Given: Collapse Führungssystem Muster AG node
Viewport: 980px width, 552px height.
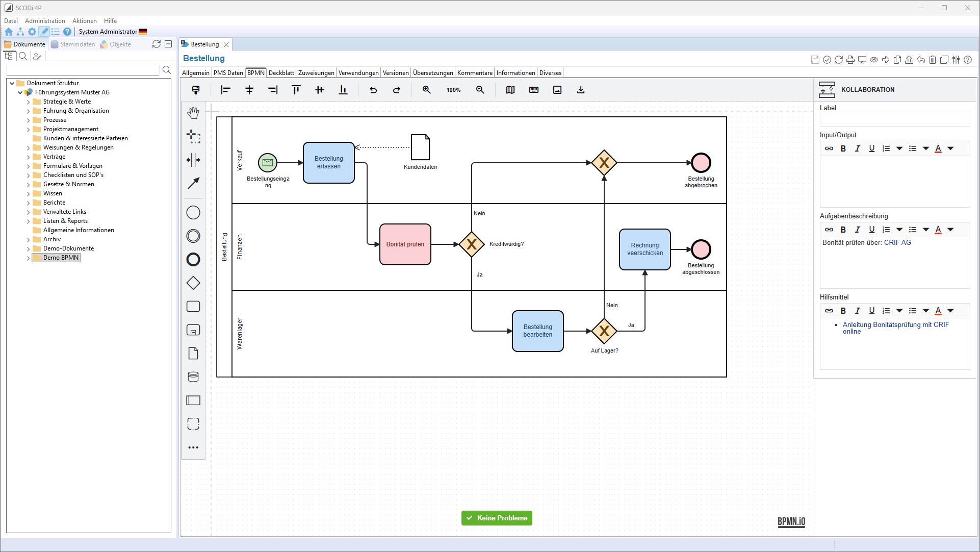Looking at the screenshot, I should [20, 93].
